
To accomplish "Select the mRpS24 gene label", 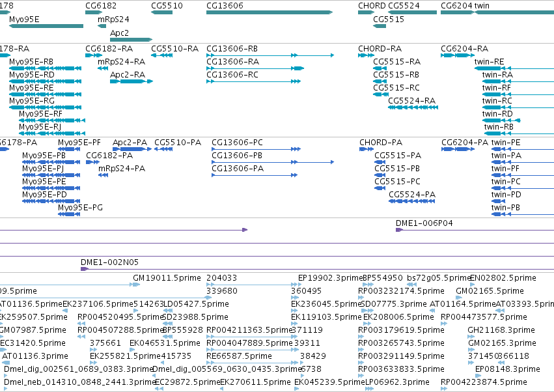I will (x=113, y=19).
